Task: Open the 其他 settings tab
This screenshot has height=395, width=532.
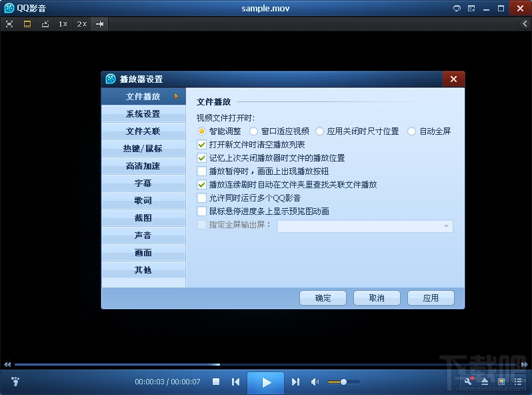Action: click(143, 270)
